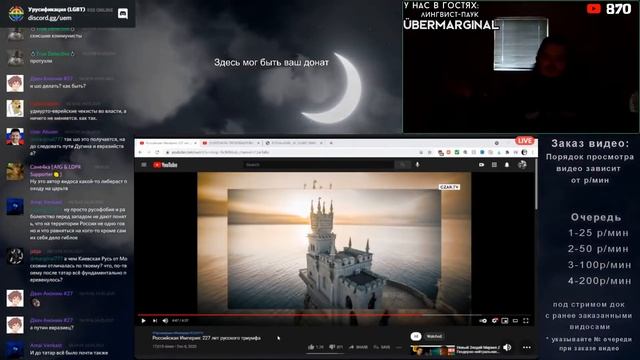The width and height of the screenshot is (640, 360).
Task: Click the video title below the player
Action: (x=206, y=338)
